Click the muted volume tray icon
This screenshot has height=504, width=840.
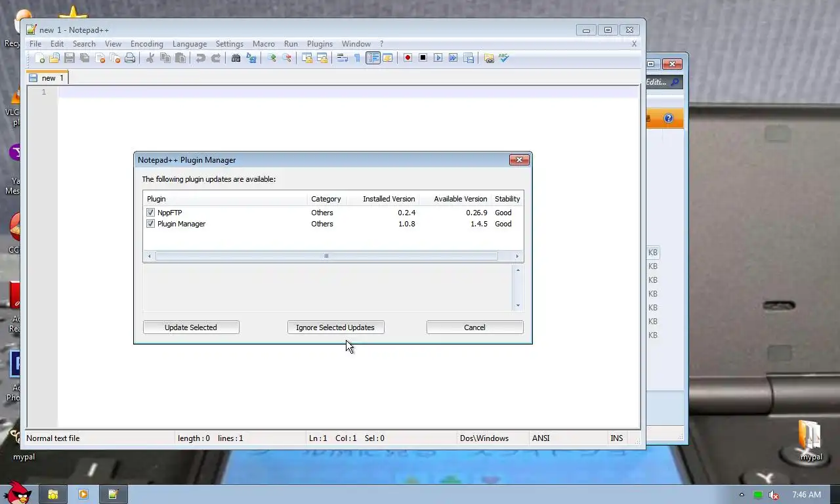(x=774, y=495)
